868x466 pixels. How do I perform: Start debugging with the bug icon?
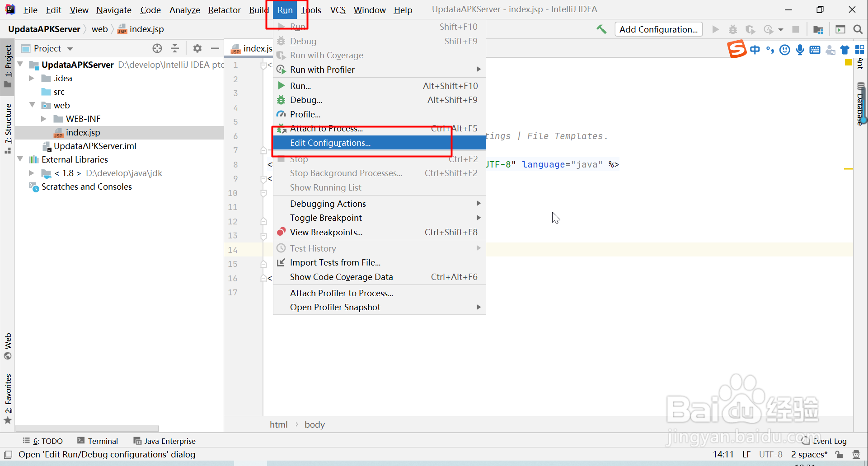(732, 29)
